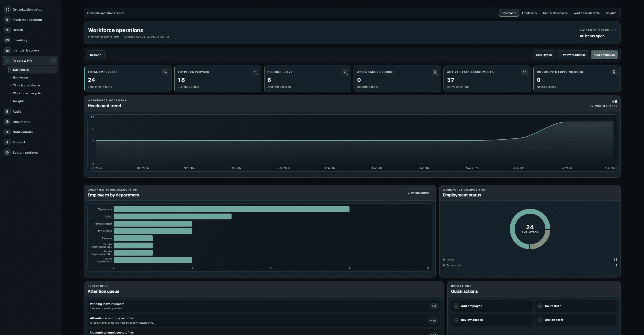Click plus icon beside Invite user
Screen dimensions: 644x335
pos(540,306)
